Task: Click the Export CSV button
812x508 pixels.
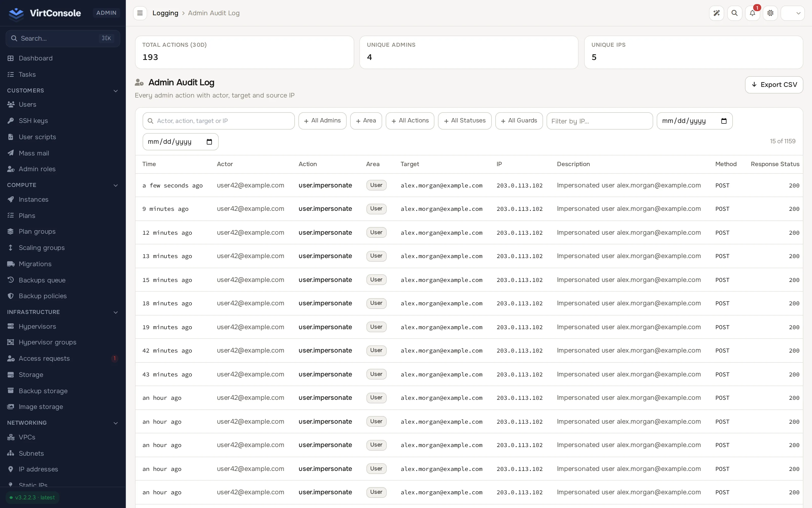Action: point(774,85)
